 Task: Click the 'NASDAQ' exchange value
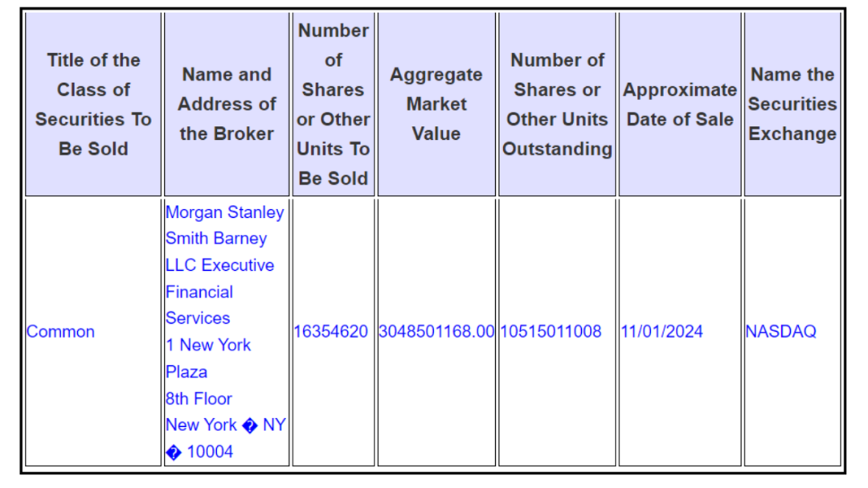tap(781, 331)
